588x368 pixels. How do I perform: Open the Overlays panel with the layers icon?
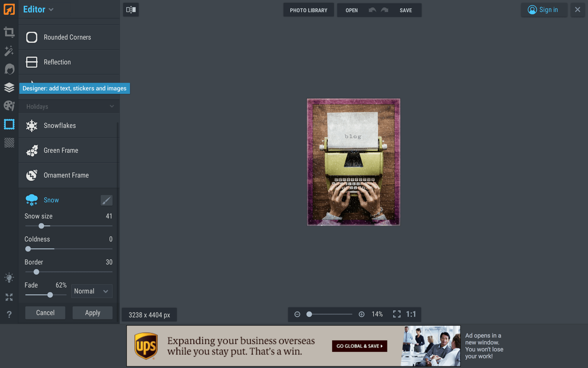click(x=9, y=88)
